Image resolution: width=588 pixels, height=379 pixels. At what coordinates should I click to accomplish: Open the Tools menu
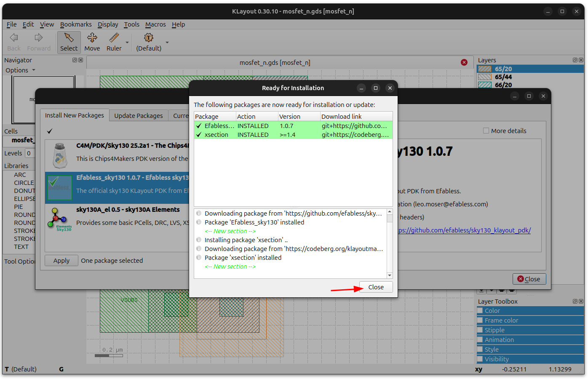(131, 24)
